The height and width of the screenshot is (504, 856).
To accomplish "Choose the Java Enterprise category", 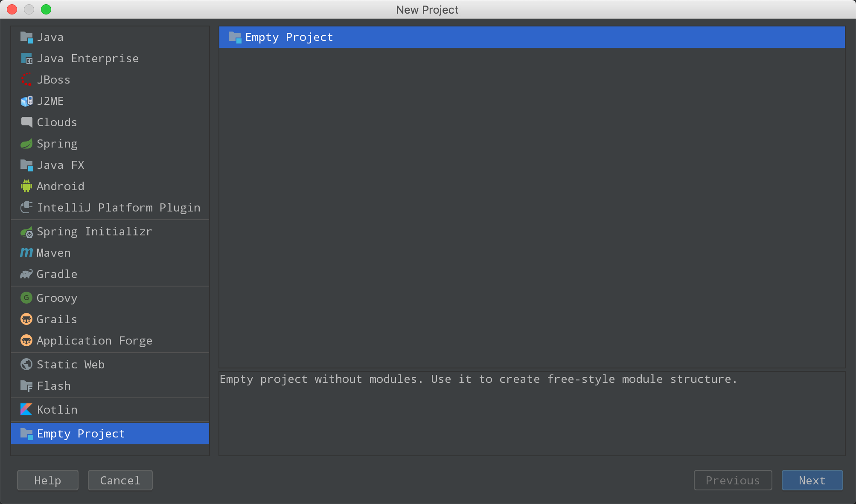I will pyautogui.click(x=87, y=58).
